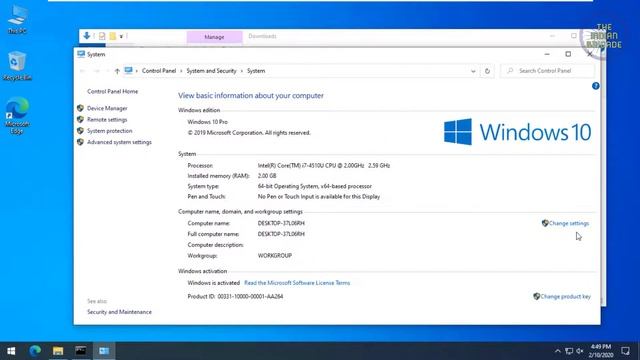Navigate up one level with up arrow
The image size is (640, 360).
point(117,71)
